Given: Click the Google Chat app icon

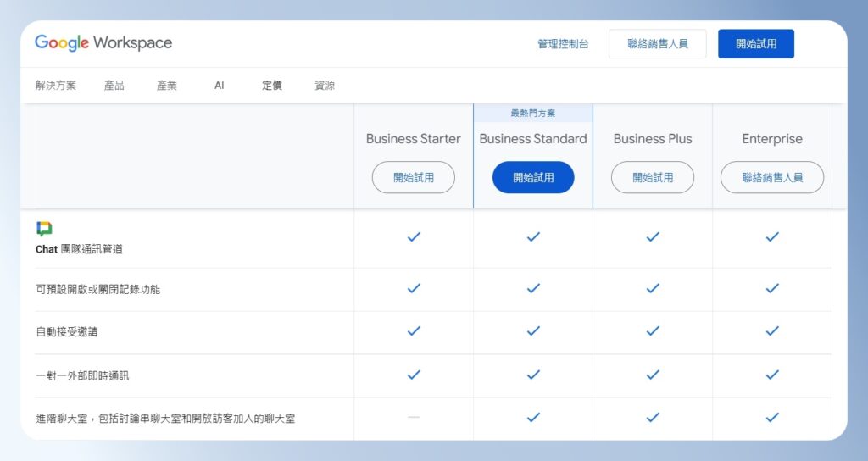Looking at the screenshot, I should 44,229.
